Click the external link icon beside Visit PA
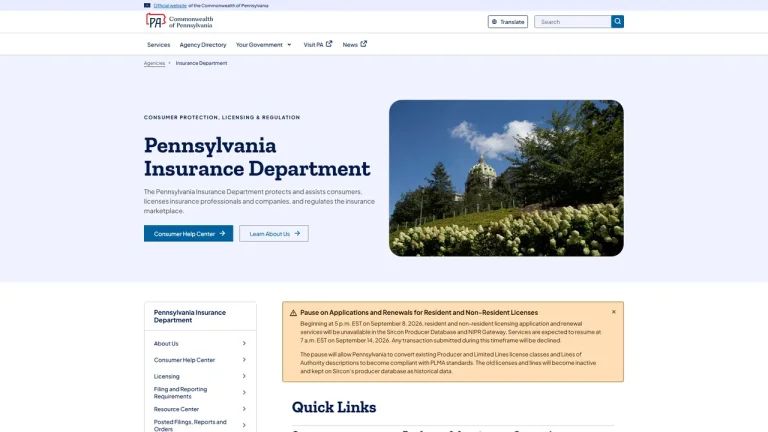Image resolution: width=768 pixels, height=432 pixels. (329, 44)
